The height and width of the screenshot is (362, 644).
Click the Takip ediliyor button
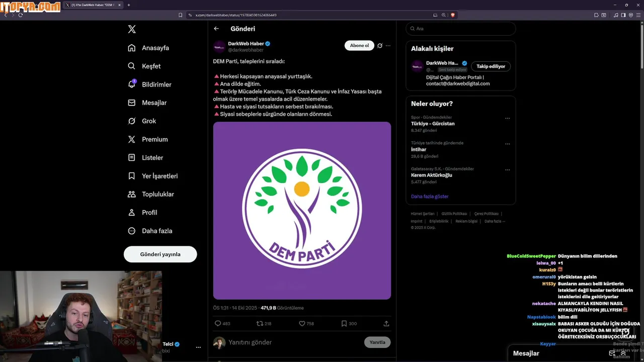click(x=491, y=66)
